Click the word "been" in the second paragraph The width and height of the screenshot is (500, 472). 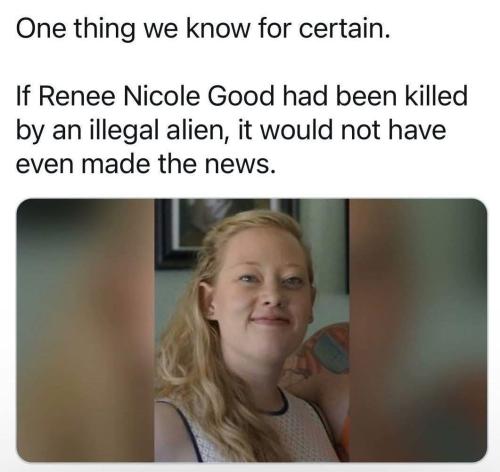(x=366, y=96)
